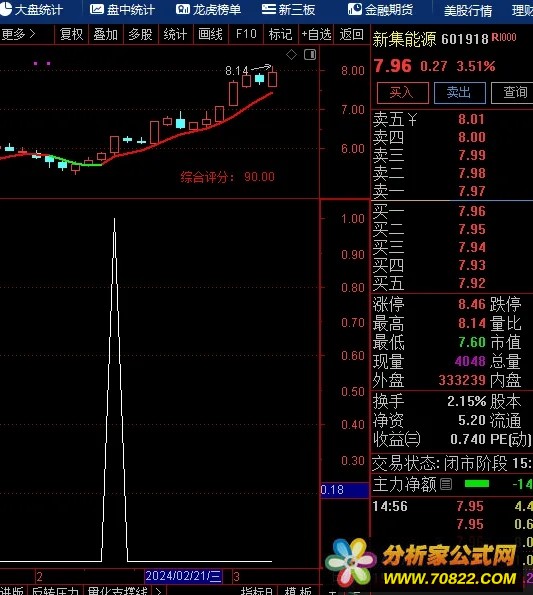Screen dimensions: 533x595
Task: Click the 3.51% change value
Action: coord(476,66)
